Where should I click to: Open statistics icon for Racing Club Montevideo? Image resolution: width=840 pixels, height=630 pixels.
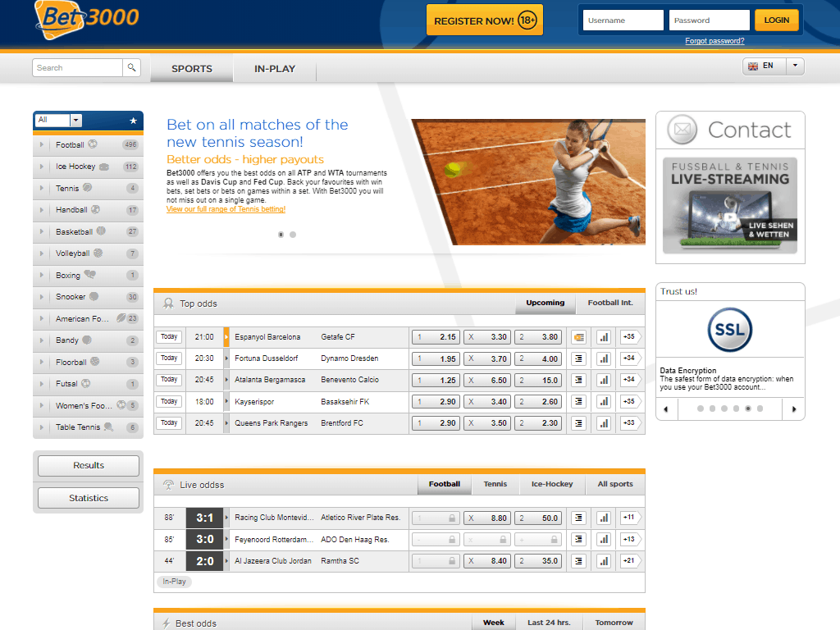point(604,518)
